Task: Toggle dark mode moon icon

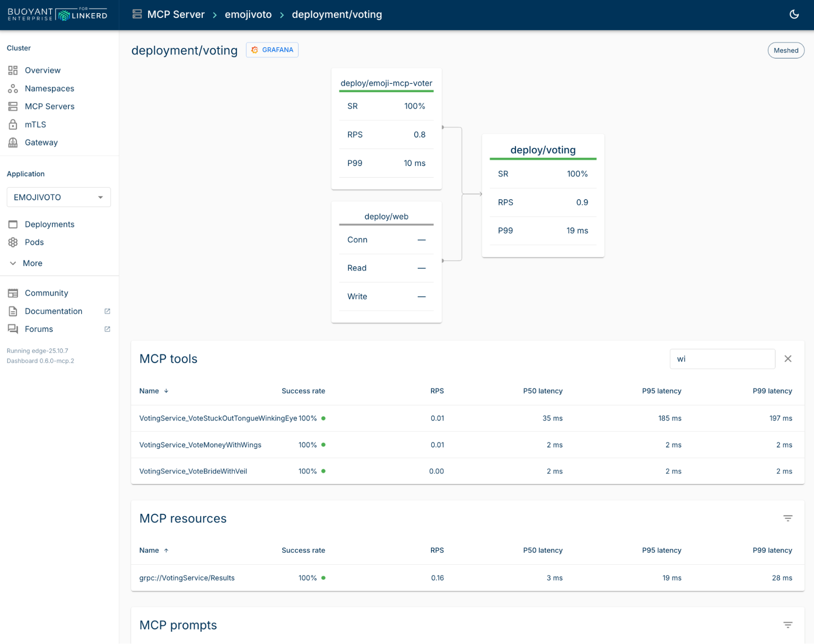Action: pyautogui.click(x=794, y=14)
